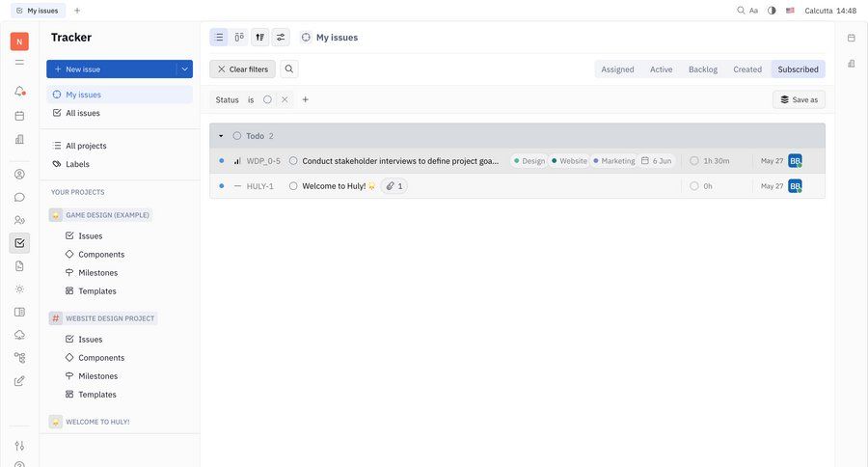
Task: Open the chat messages icon in sidebar
Action: [x=19, y=197]
